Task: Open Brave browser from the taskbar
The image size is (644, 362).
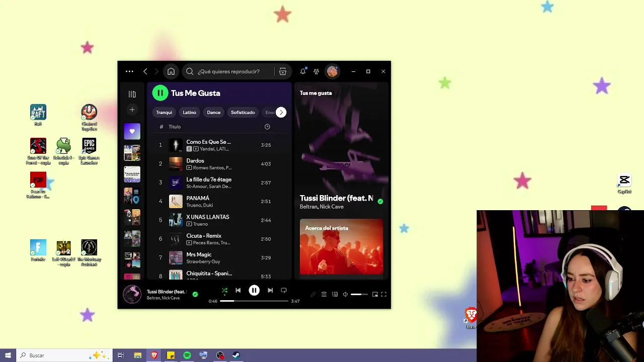Action: [154, 355]
